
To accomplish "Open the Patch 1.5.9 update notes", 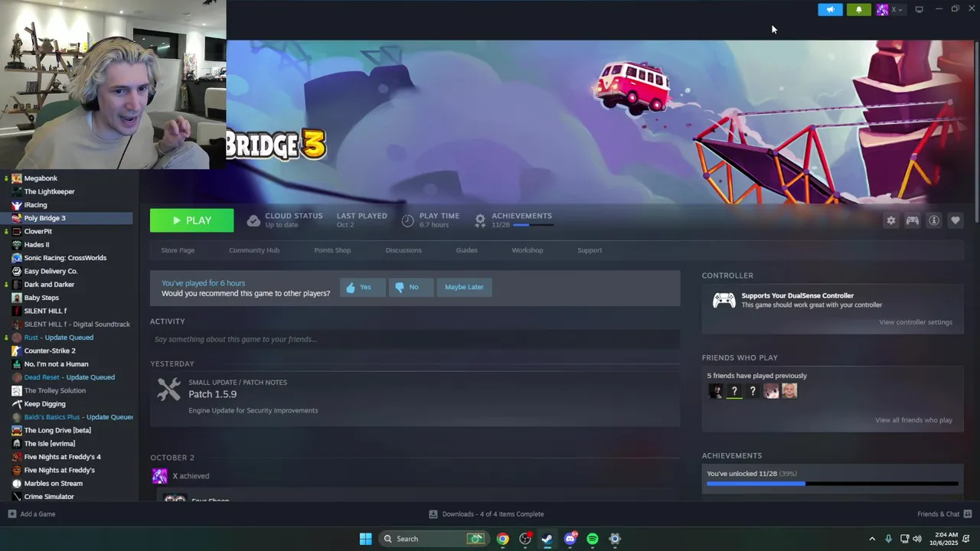I will click(213, 394).
